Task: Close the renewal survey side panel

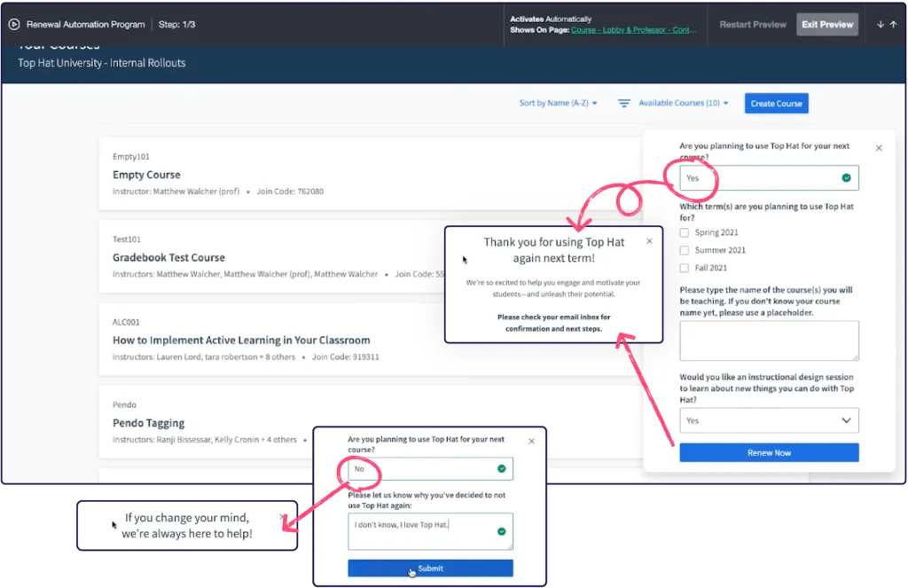Action: point(879,148)
